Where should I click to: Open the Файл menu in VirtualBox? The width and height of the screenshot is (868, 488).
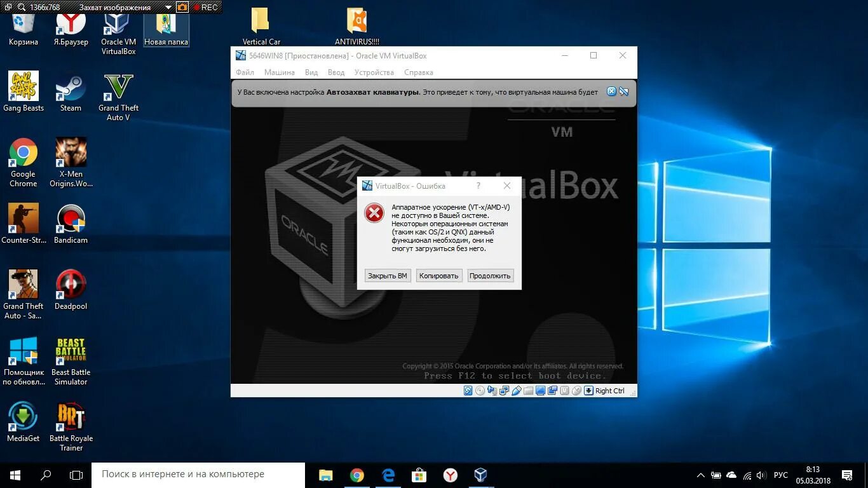click(245, 72)
